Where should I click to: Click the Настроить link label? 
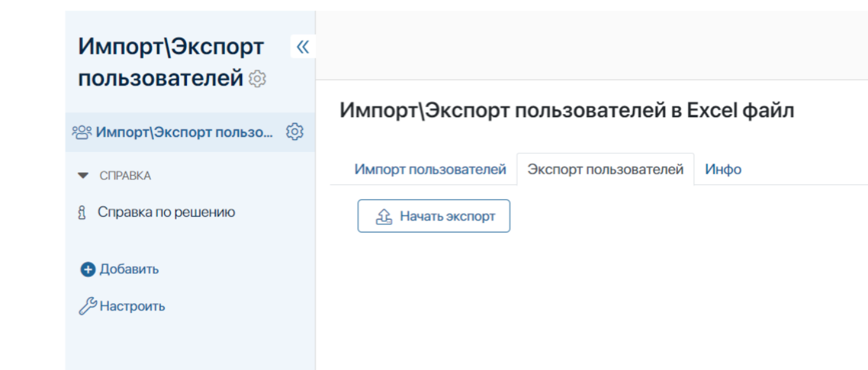tap(132, 307)
